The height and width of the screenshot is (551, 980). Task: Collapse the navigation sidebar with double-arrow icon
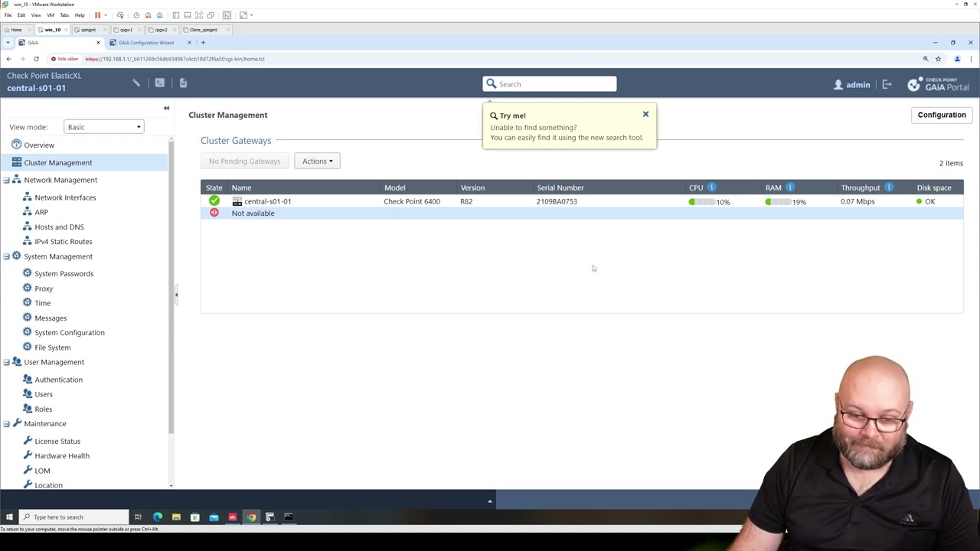pos(166,108)
